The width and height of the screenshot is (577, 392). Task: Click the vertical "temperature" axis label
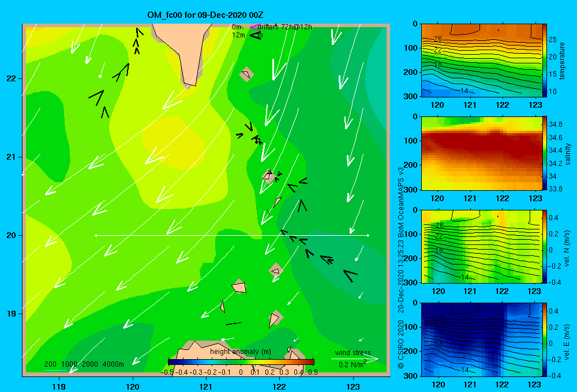pyautogui.click(x=562, y=61)
